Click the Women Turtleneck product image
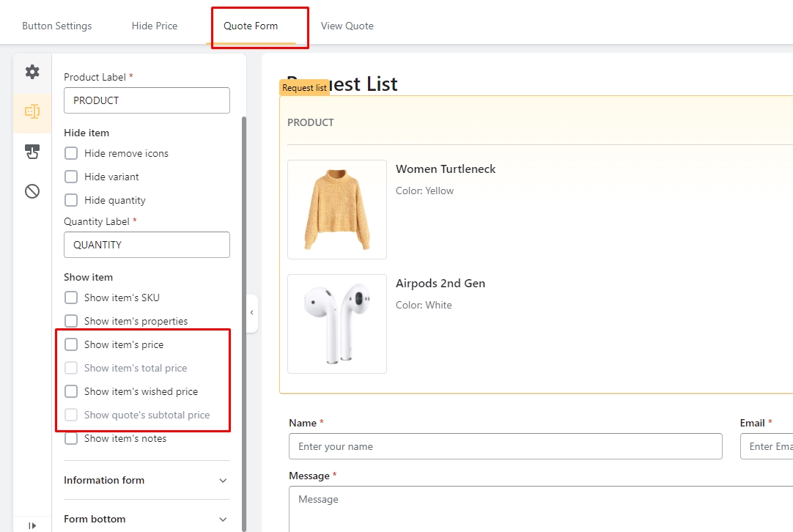Image resolution: width=793 pixels, height=532 pixels. (337, 210)
